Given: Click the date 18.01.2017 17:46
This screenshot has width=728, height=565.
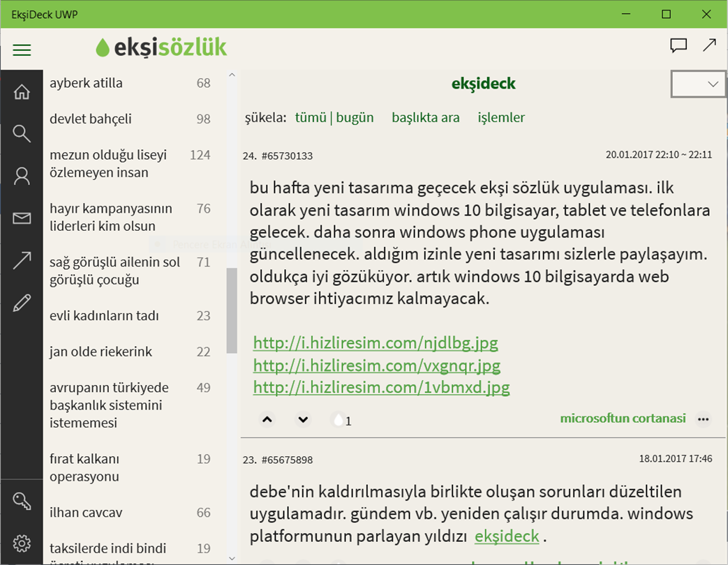Looking at the screenshot, I should pyautogui.click(x=675, y=459).
